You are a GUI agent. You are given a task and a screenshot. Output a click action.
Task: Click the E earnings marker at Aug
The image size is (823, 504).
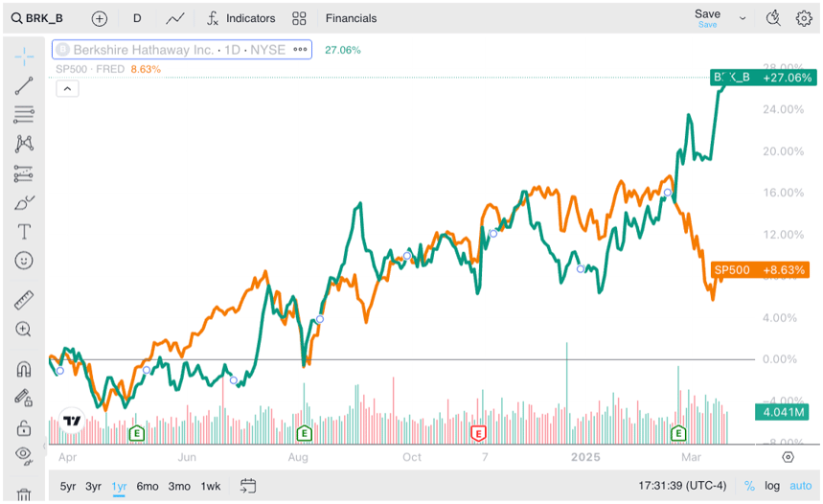click(x=305, y=434)
